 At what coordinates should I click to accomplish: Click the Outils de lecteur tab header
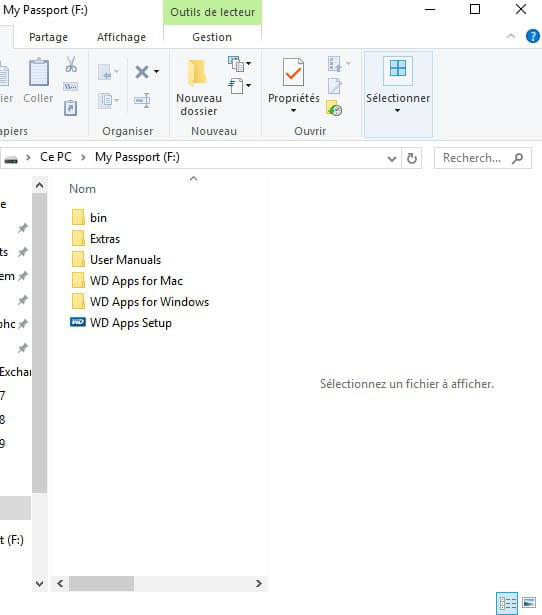point(212,12)
